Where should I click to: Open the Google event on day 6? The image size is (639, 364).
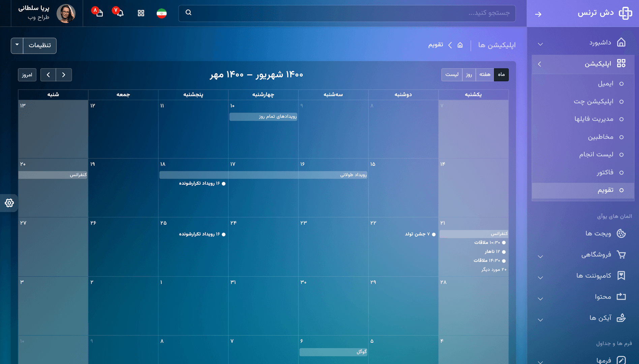[333, 352]
